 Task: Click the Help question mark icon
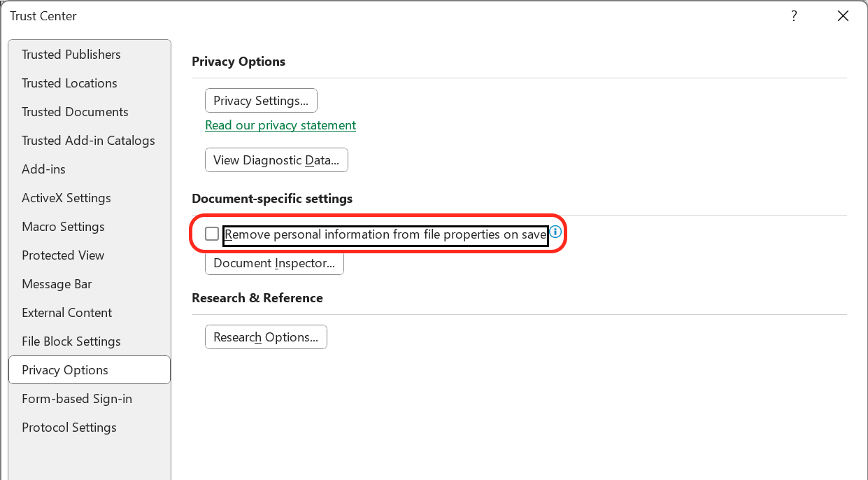(x=794, y=16)
